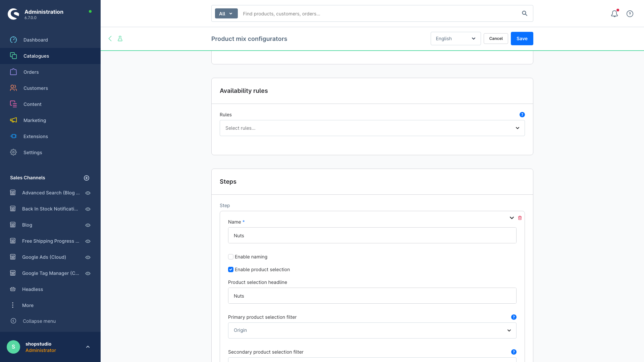644x362 pixels.
Task: Toggle Enable naming checkbox
Action: [231, 257]
